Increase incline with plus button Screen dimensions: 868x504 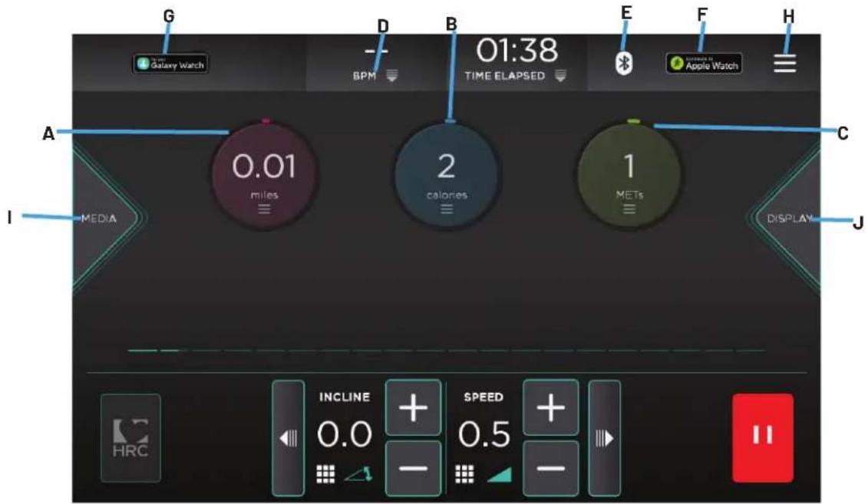[x=414, y=408]
